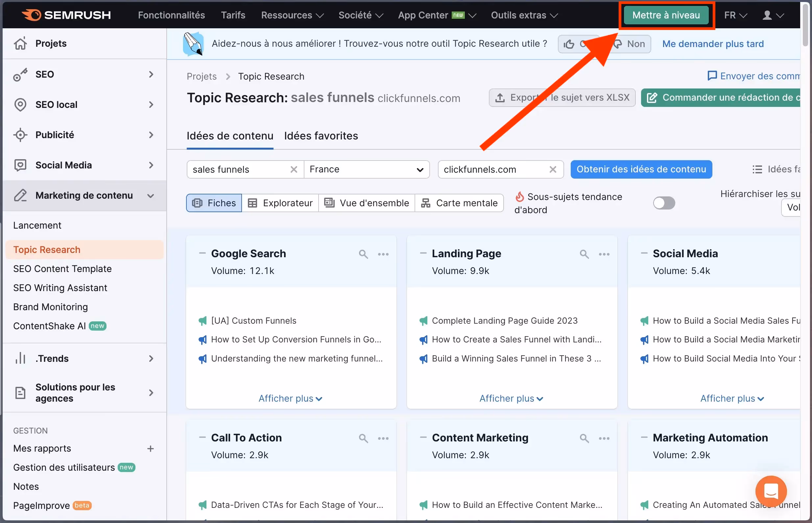
Task: Clear the sales funnels keyword field
Action: click(x=294, y=169)
